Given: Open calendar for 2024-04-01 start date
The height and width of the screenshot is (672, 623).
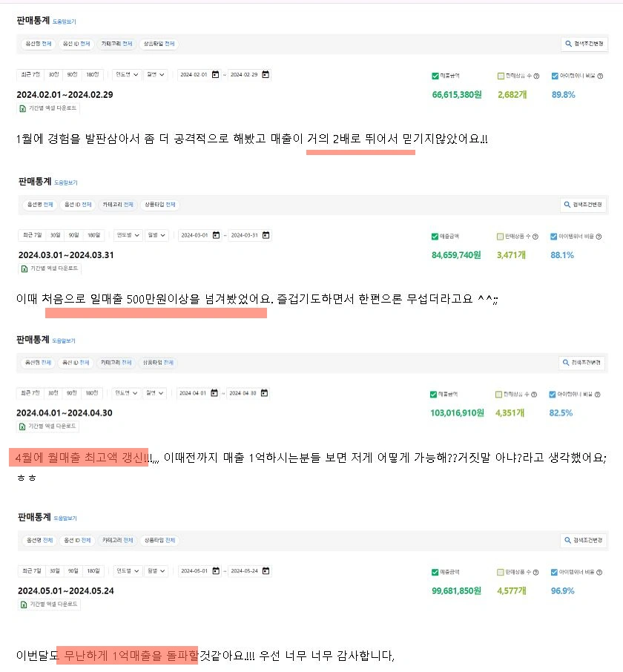Looking at the screenshot, I should tap(214, 393).
